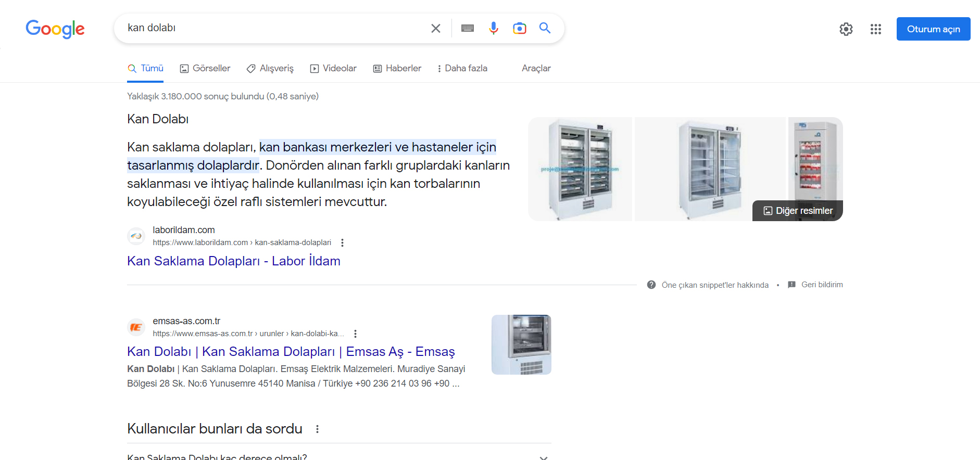Open quick settings gear icon
Screen dimensions: 980x460
pos(846,29)
